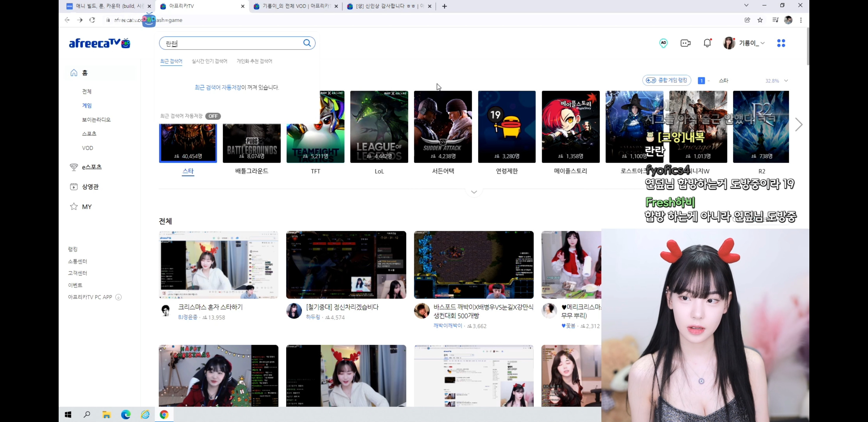Open 하두링 channel link
This screenshot has height=422, width=868.
[x=313, y=317]
